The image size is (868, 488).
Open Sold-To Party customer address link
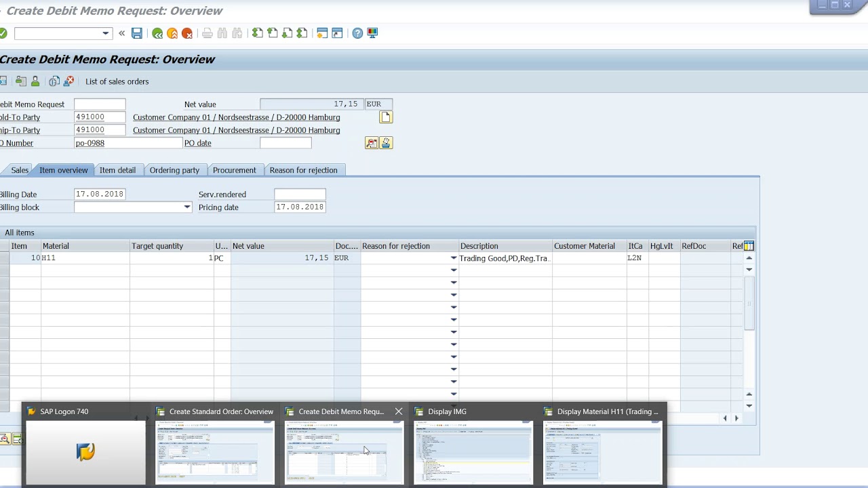coord(236,117)
